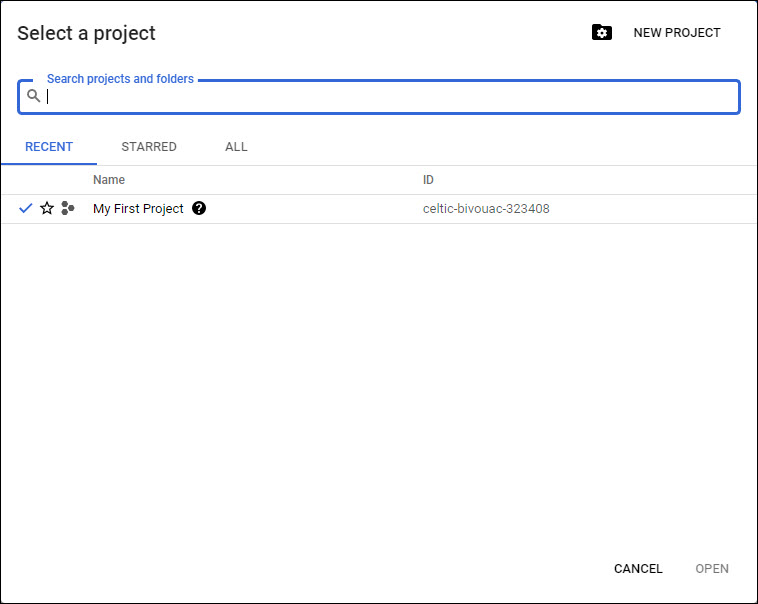
Task: Click the manage resources folder-gear icon
Action: click(x=601, y=33)
